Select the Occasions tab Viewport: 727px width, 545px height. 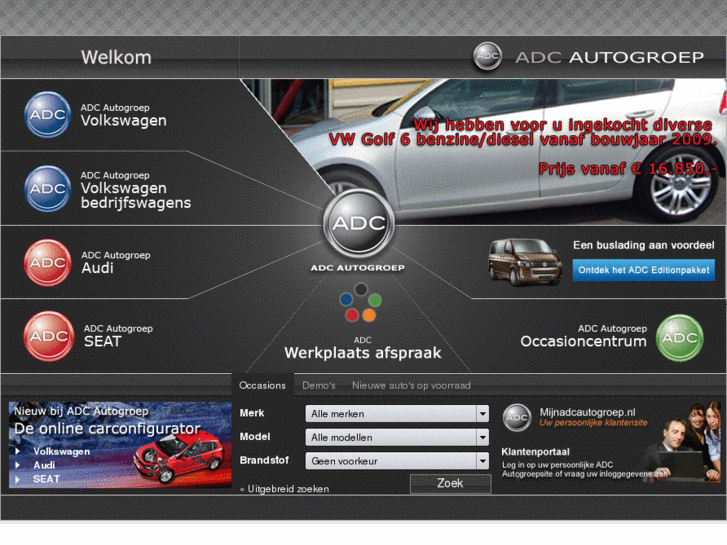(x=262, y=385)
